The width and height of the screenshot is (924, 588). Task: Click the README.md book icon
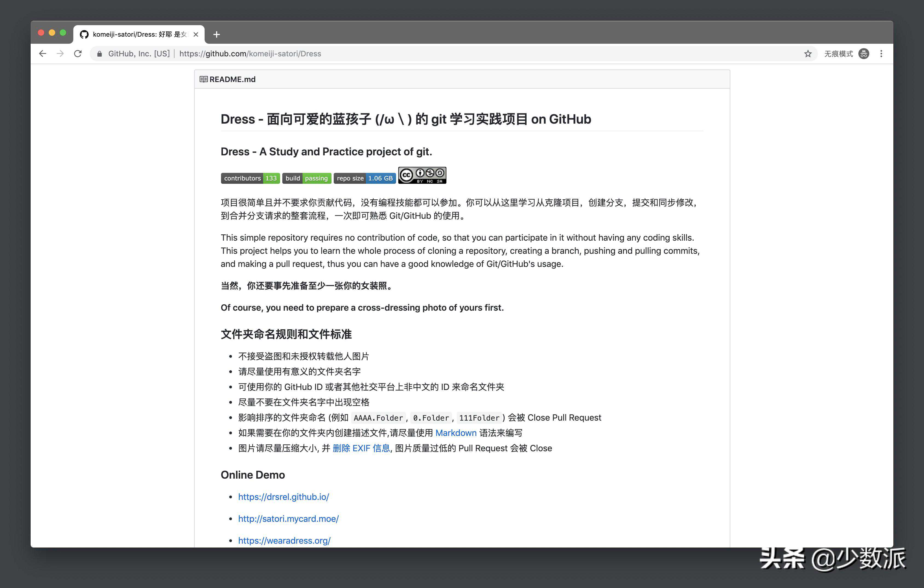click(203, 79)
